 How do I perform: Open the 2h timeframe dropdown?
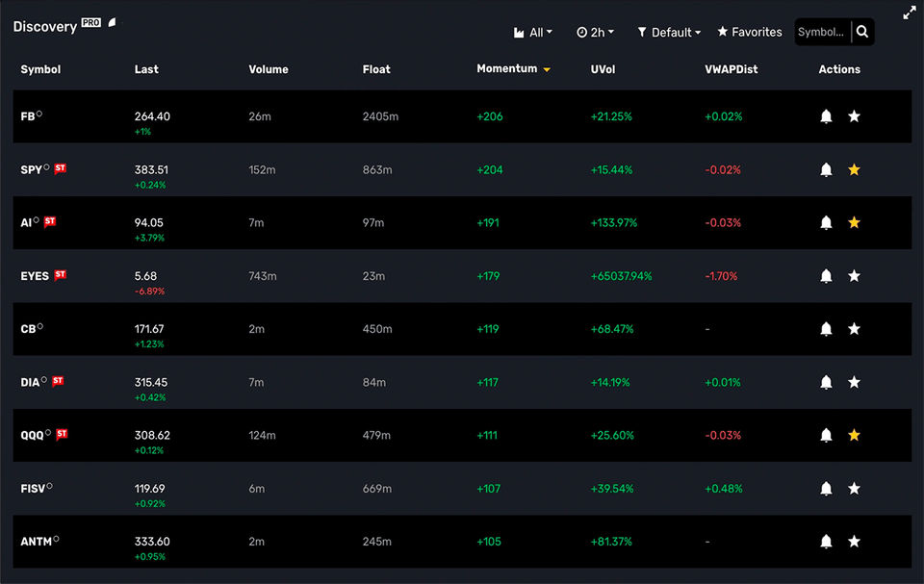[595, 33]
